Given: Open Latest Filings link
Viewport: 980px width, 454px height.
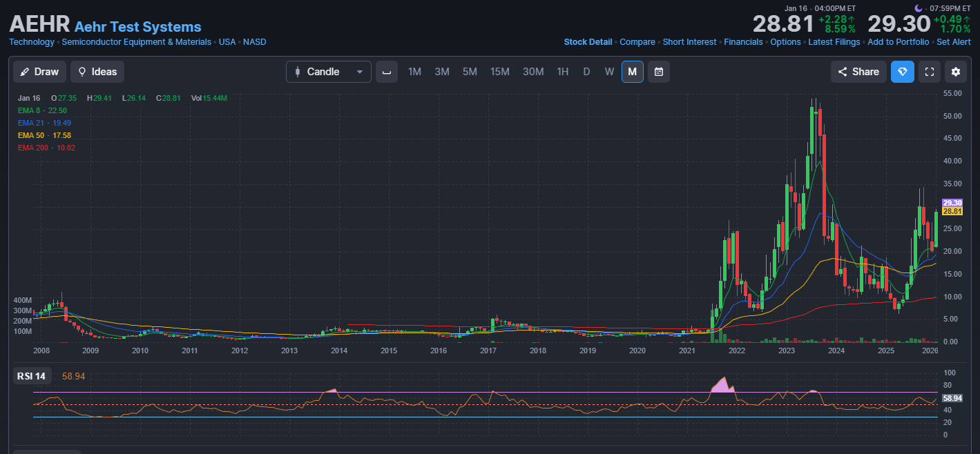Looking at the screenshot, I should 834,42.
